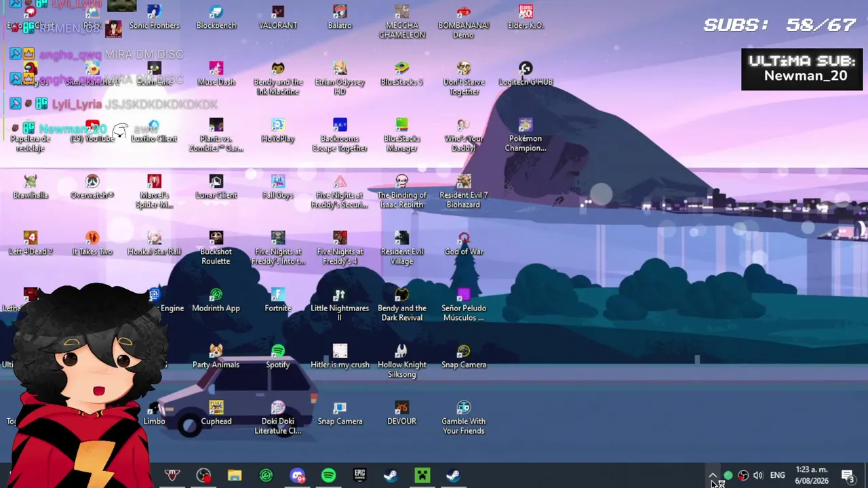Open the Sonic Frontiers desktop shortcut
Screen dimensions: 868x488
154,18
